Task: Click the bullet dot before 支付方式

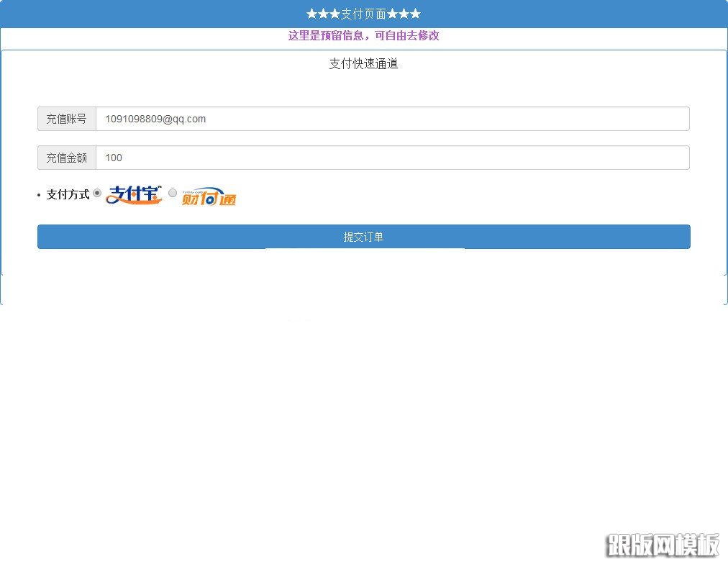Action: (38, 195)
